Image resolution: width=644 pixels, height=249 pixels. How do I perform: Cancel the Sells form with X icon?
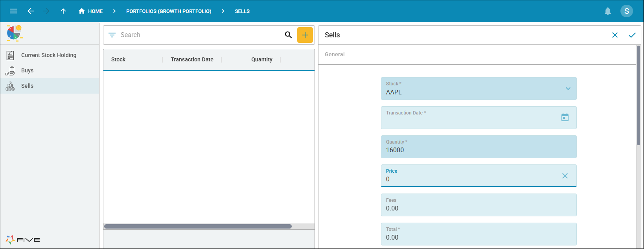tap(615, 35)
